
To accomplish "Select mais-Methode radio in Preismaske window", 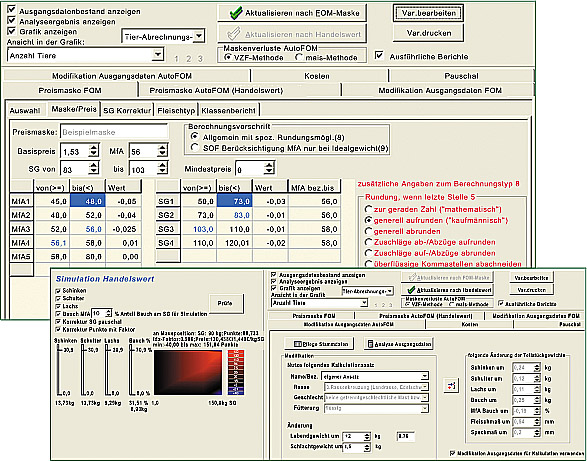I will point(299,57).
